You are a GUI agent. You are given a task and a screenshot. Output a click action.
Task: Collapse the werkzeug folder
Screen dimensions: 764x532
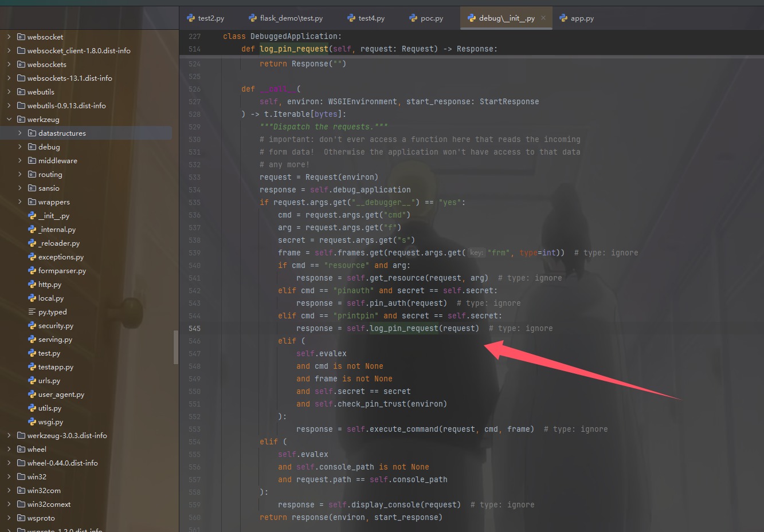coord(9,120)
